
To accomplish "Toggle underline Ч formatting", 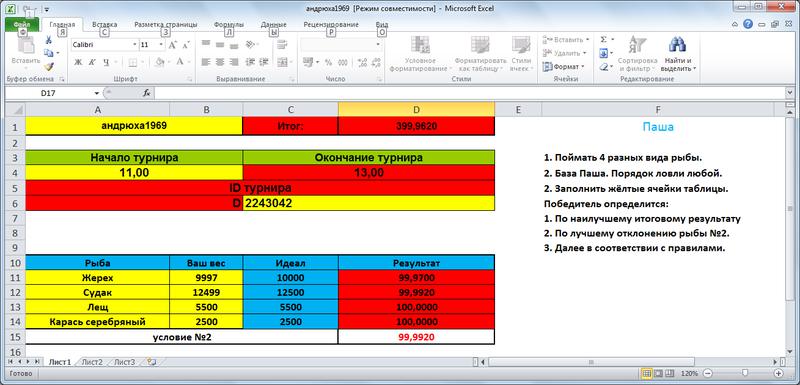I will coord(106,62).
